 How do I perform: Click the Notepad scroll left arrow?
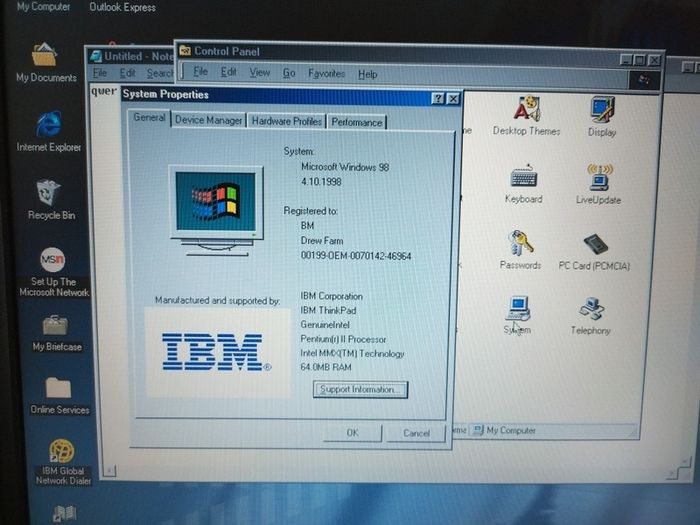pyautogui.click(x=110, y=471)
